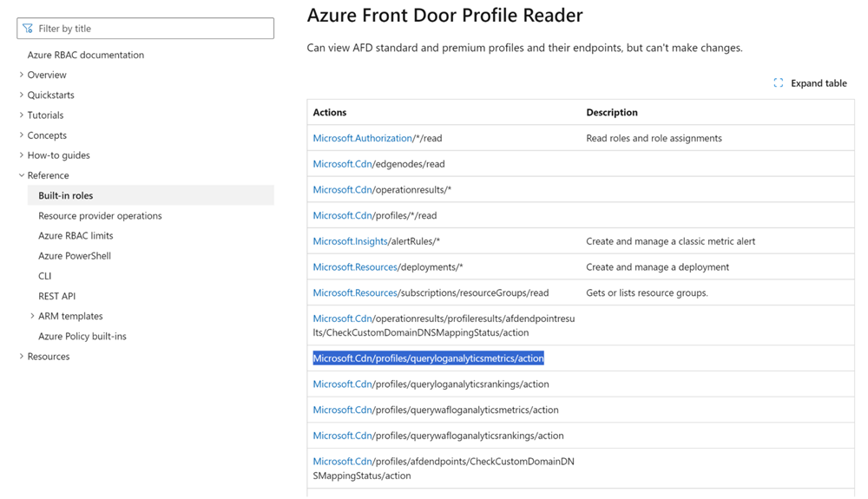Collapse the Reference section
The height and width of the screenshot is (499, 868).
[22, 175]
